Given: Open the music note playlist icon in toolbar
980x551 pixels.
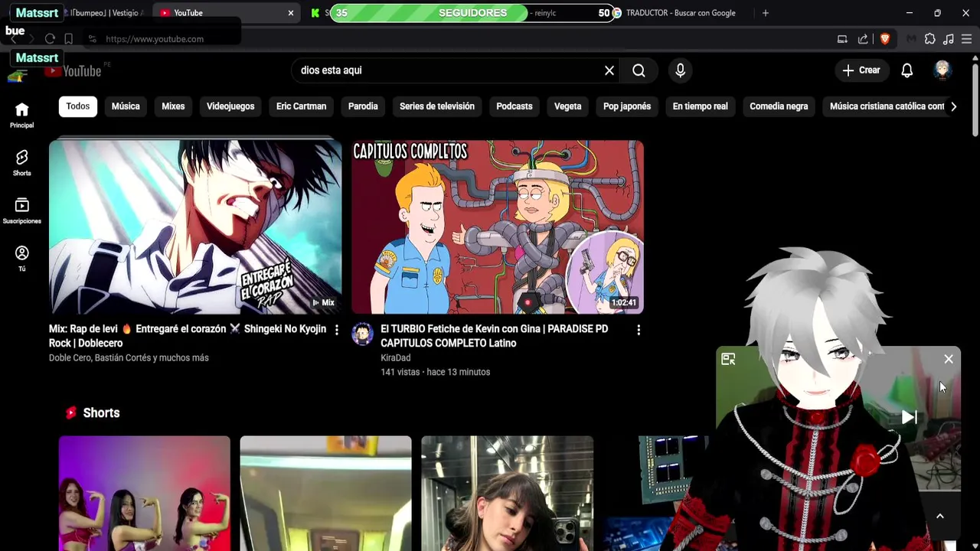Looking at the screenshot, I should point(948,39).
